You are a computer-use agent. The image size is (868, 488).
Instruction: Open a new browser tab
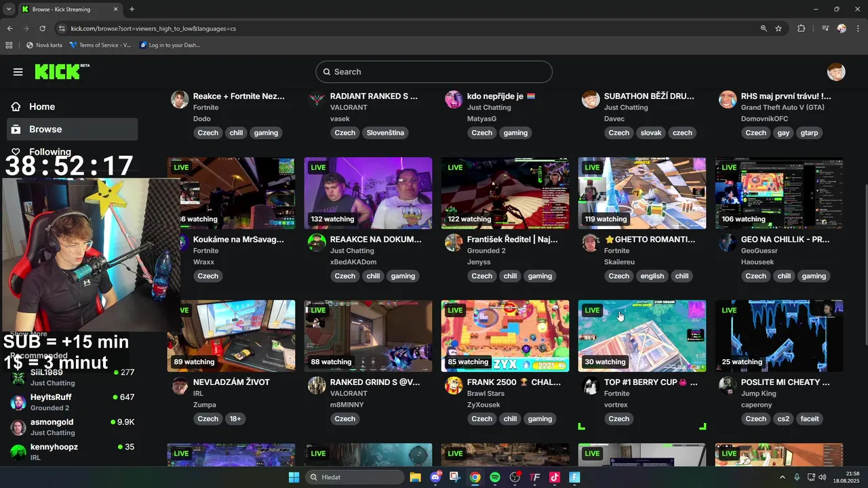tap(132, 9)
